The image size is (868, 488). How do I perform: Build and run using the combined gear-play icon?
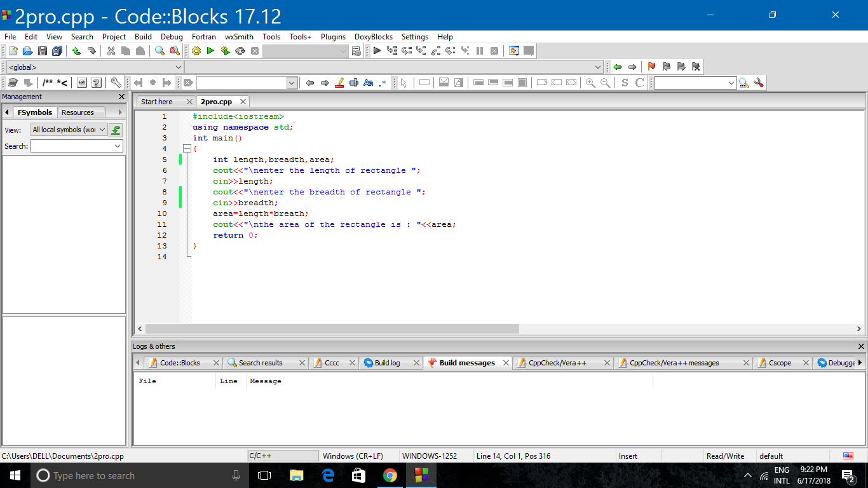point(225,51)
